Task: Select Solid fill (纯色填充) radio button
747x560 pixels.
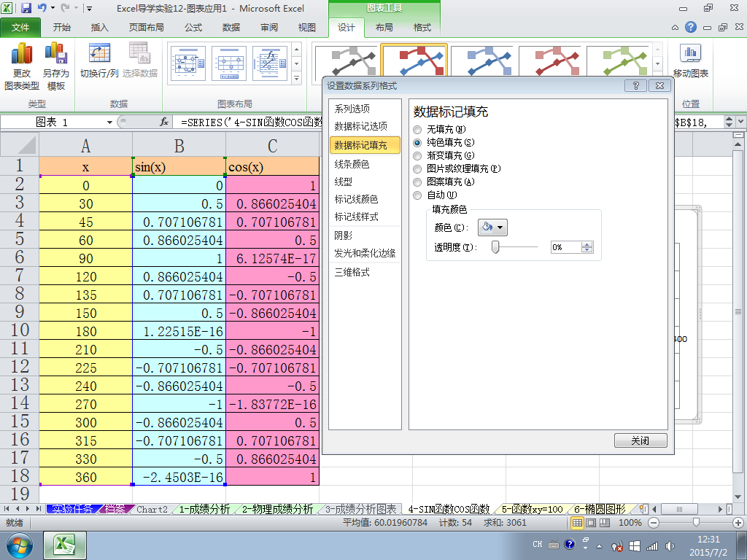Action: 417,142
